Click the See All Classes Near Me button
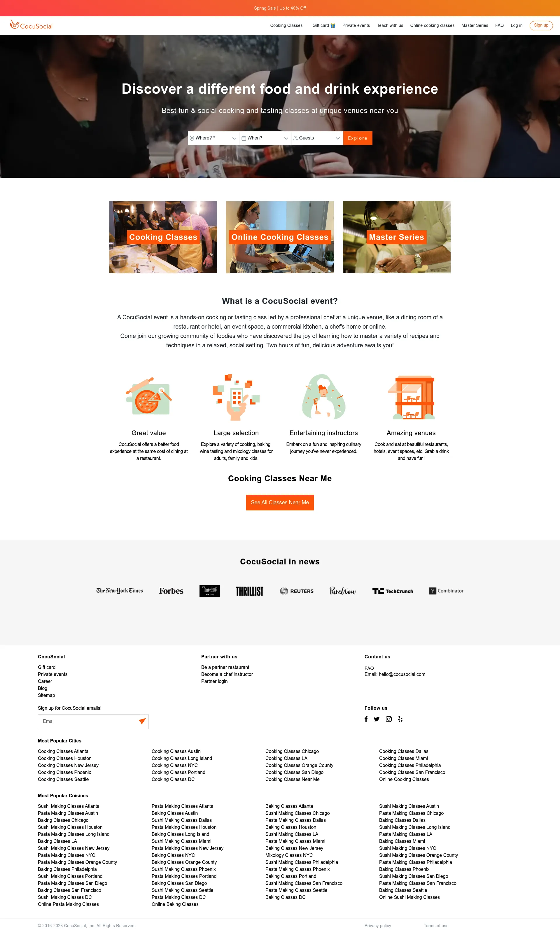Viewport: 560px width, 933px height. (280, 503)
